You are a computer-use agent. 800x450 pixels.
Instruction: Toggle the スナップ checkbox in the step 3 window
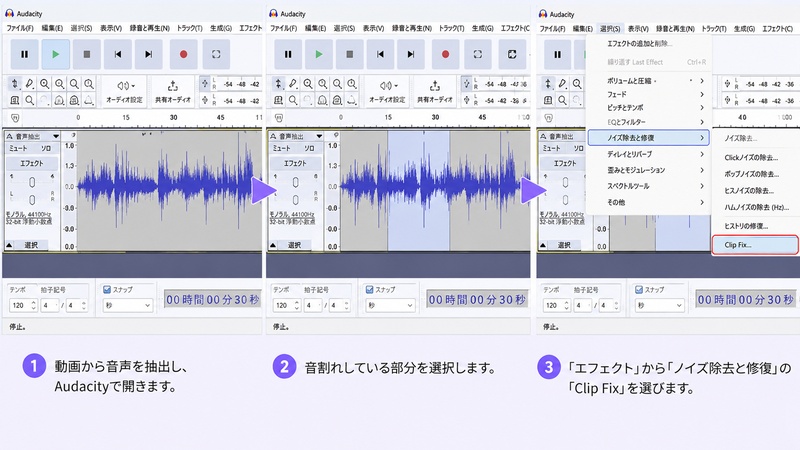click(639, 290)
